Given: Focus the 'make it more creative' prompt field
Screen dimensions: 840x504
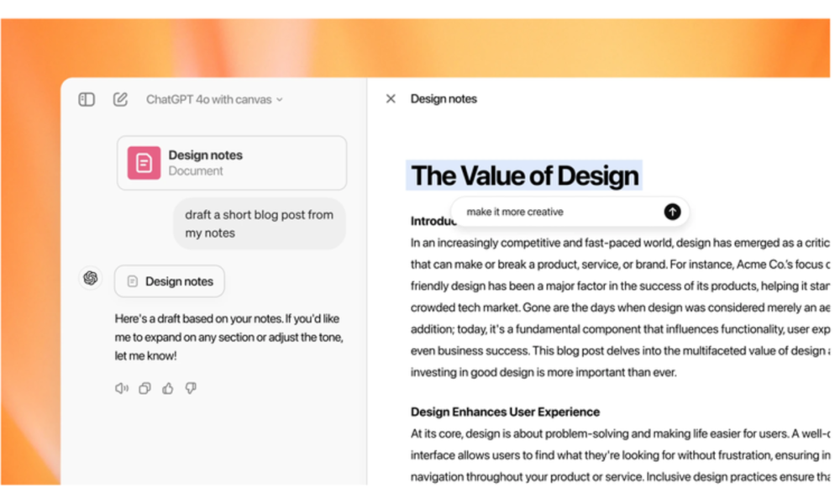Looking at the screenshot, I should tap(554, 212).
